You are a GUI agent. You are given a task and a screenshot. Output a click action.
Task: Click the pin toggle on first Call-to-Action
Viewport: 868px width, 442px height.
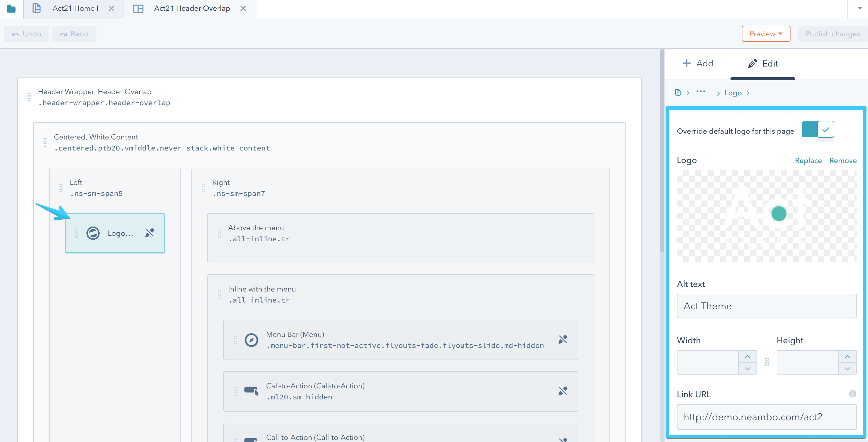[563, 391]
